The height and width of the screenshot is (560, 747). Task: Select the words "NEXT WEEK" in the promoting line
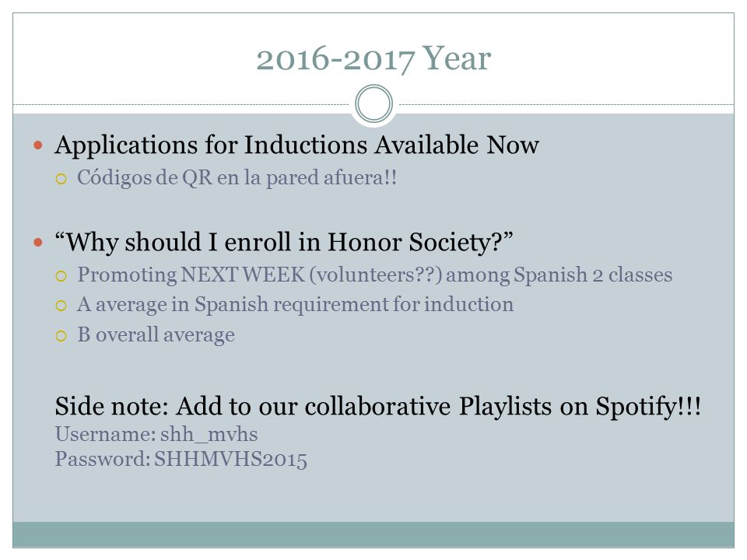(243, 275)
